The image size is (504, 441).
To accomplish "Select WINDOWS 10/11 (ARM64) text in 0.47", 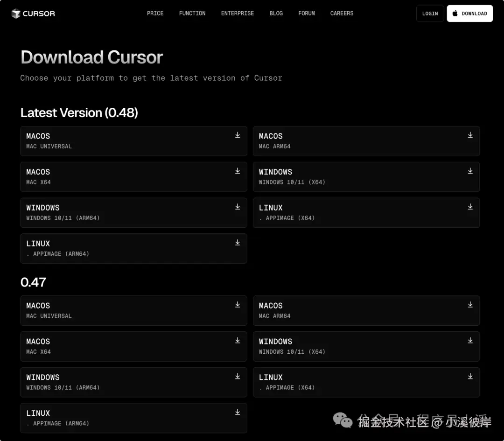I will point(63,387).
